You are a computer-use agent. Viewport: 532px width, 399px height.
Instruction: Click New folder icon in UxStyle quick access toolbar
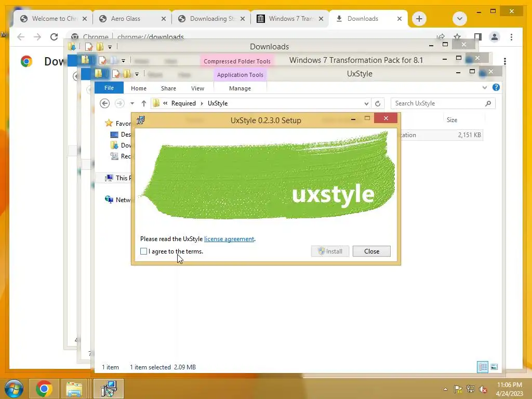tap(127, 74)
